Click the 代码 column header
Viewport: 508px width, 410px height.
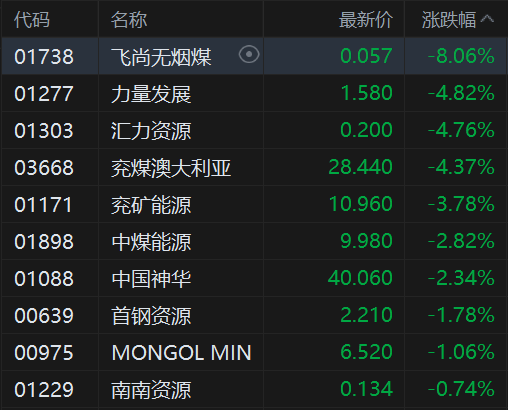point(32,20)
